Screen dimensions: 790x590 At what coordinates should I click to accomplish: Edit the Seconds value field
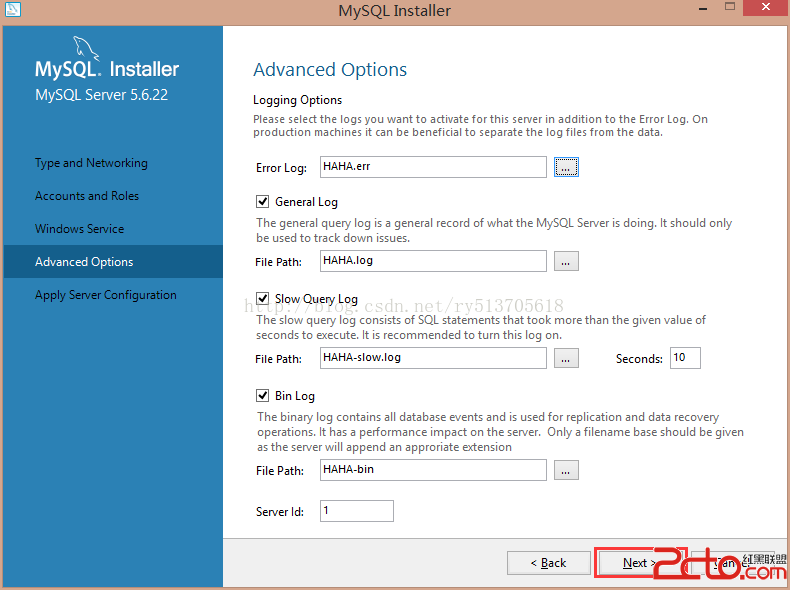pyautogui.click(x=685, y=358)
